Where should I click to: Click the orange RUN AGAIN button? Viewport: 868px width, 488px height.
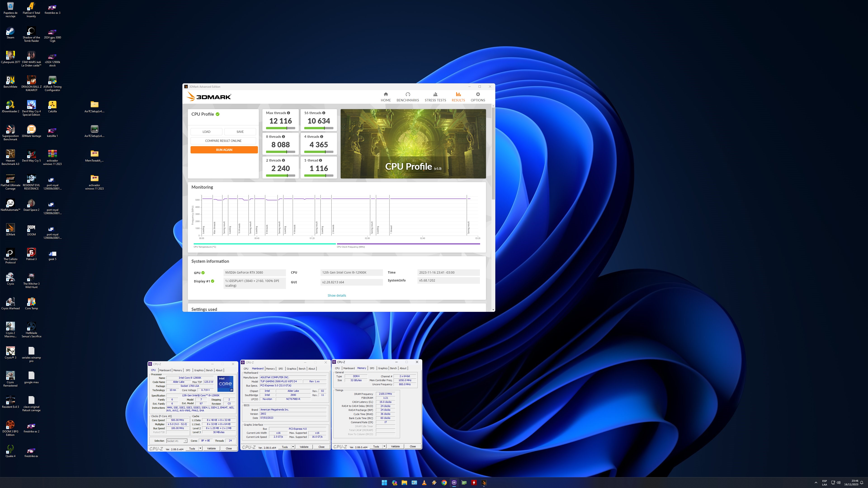click(x=224, y=150)
